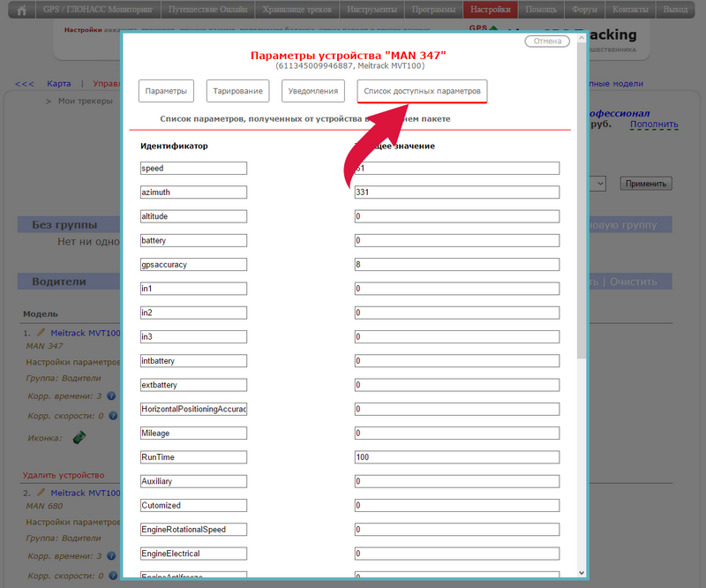The image size is (706, 588).
Task: Click the RunTime value field showing 100
Action: coord(456,457)
